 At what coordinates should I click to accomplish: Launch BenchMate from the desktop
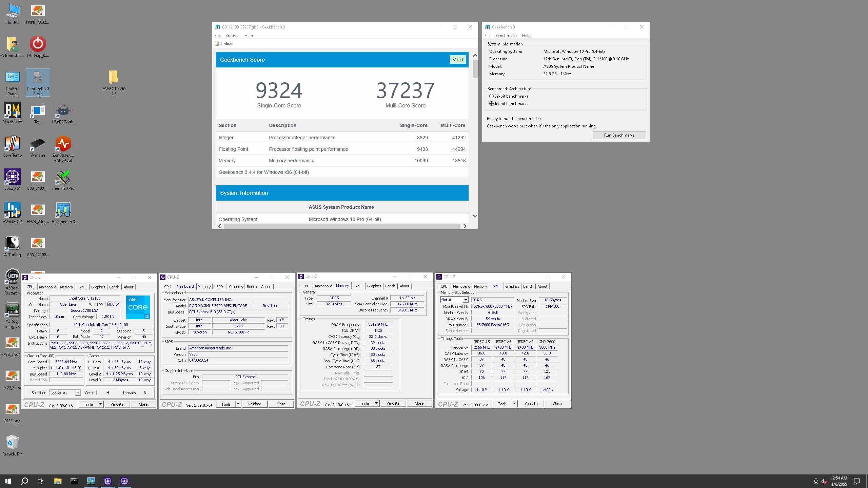(x=12, y=114)
